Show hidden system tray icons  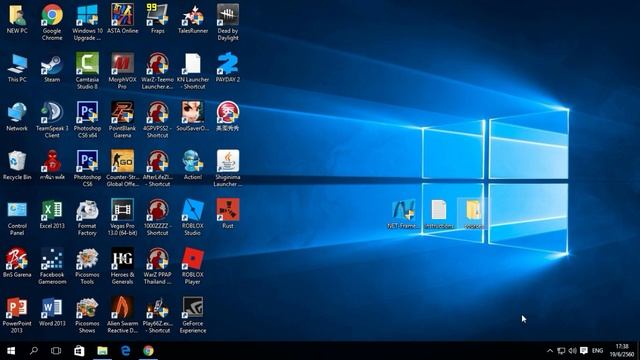(x=550, y=351)
